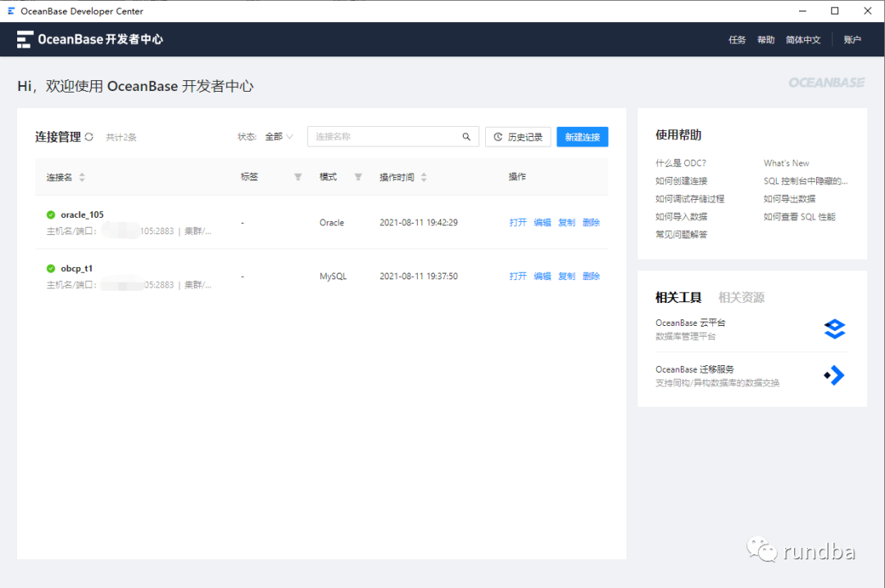885x588 pixels.
Task: Sort by 操作时间 column arrows
Action: tap(424, 177)
